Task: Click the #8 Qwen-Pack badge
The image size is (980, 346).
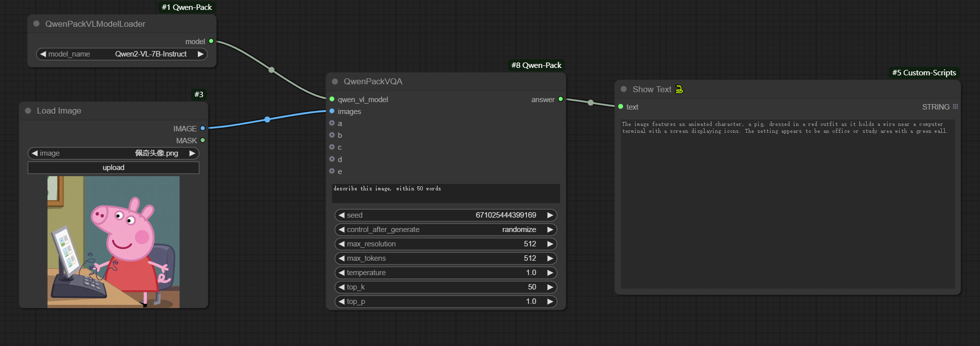Action: pos(536,65)
